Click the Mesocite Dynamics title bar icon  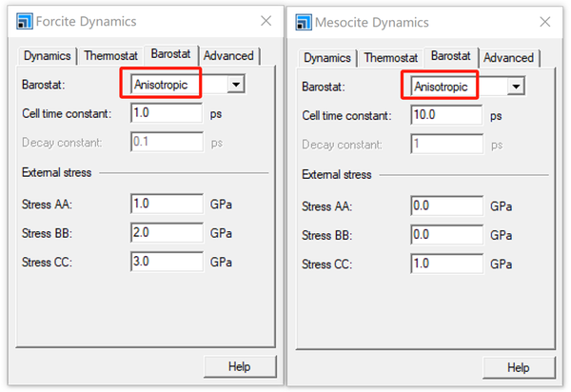pos(304,22)
